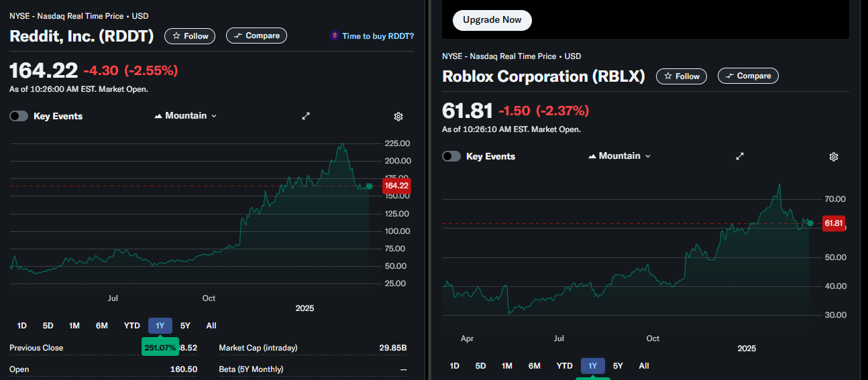This screenshot has width=868, height=380.
Task: Click the Time to buy RDDT icon
Action: 334,36
